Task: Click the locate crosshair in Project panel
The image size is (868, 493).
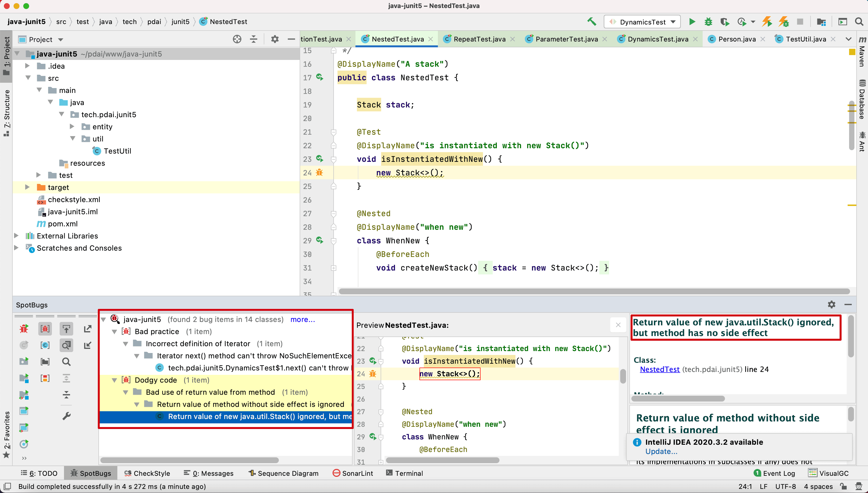Action: tap(237, 39)
